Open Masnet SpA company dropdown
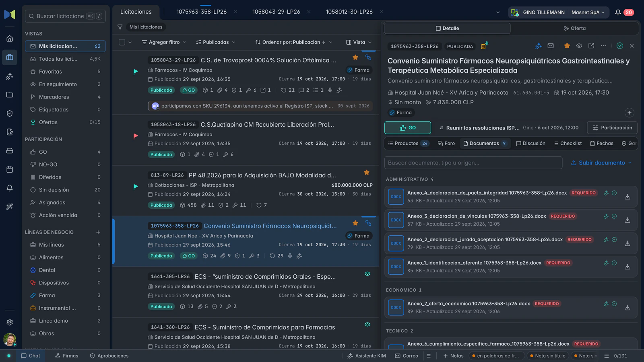The width and height of the screenshot is (644, 362). (x=588, y=12)
